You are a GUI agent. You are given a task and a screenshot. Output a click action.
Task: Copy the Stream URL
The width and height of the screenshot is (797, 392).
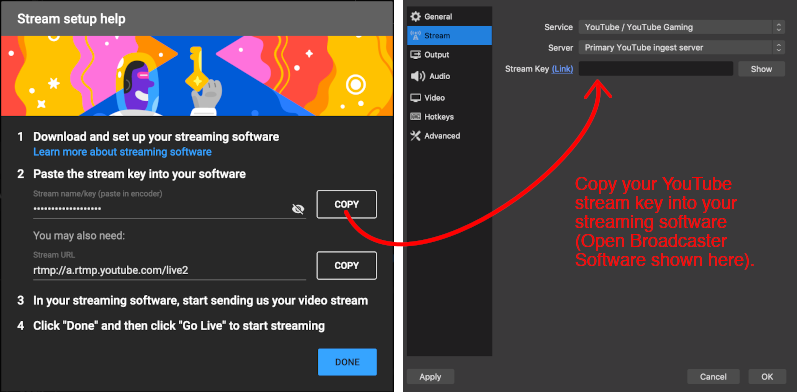point(347,265)
